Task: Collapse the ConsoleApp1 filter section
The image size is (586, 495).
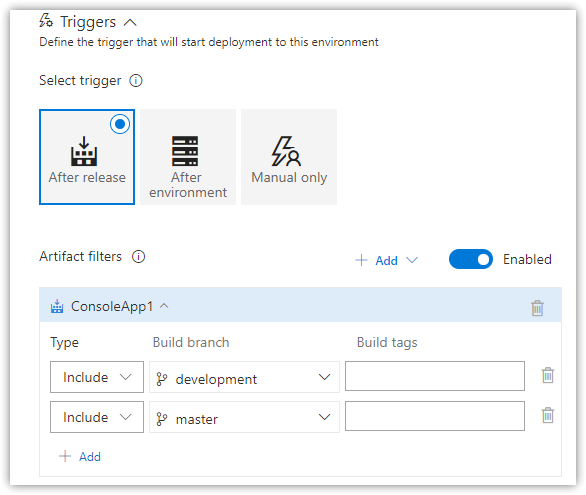Action: [x=164, y=306]
